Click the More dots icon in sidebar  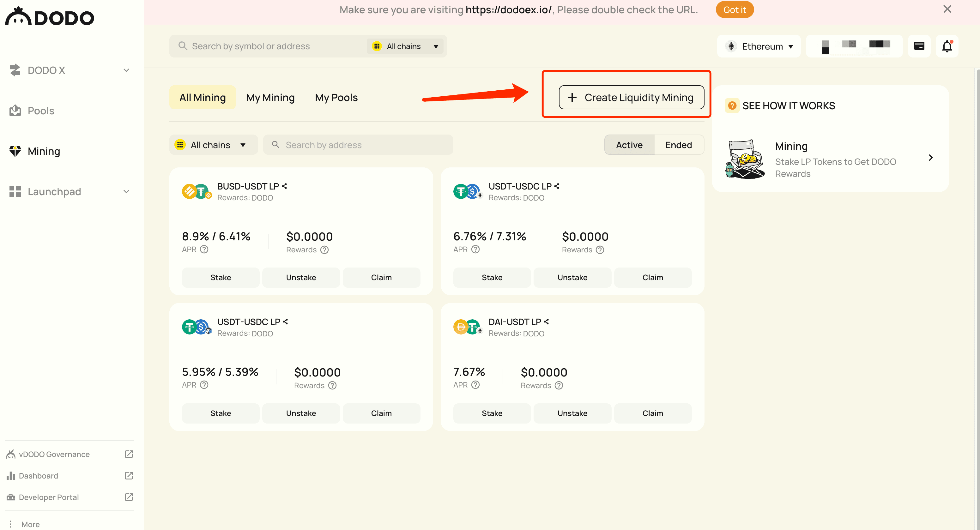pyautogui.click(x=11, y=524)
